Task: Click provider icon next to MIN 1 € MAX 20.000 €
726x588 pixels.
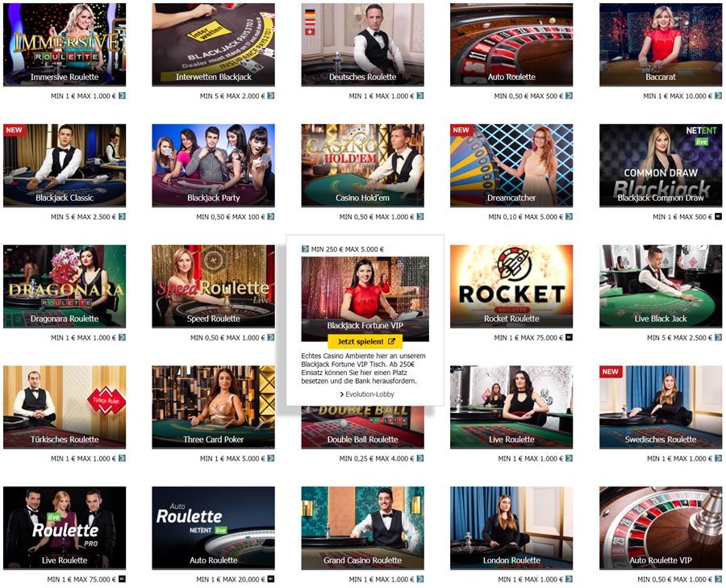Action: click(x=271, y=579)
